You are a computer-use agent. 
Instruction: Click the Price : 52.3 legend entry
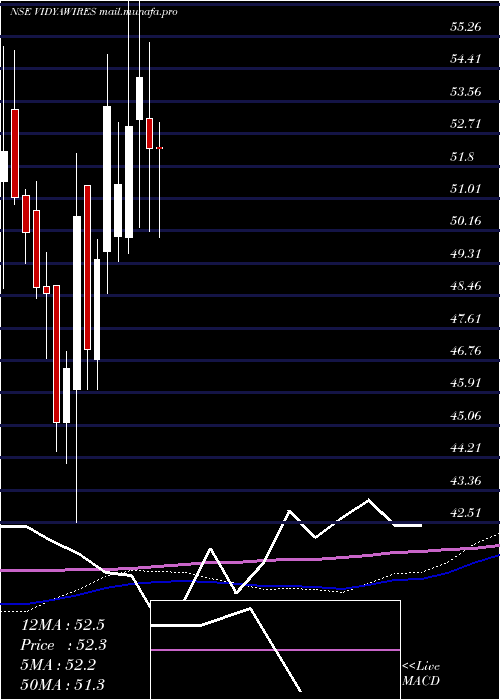tap(63, 645)
